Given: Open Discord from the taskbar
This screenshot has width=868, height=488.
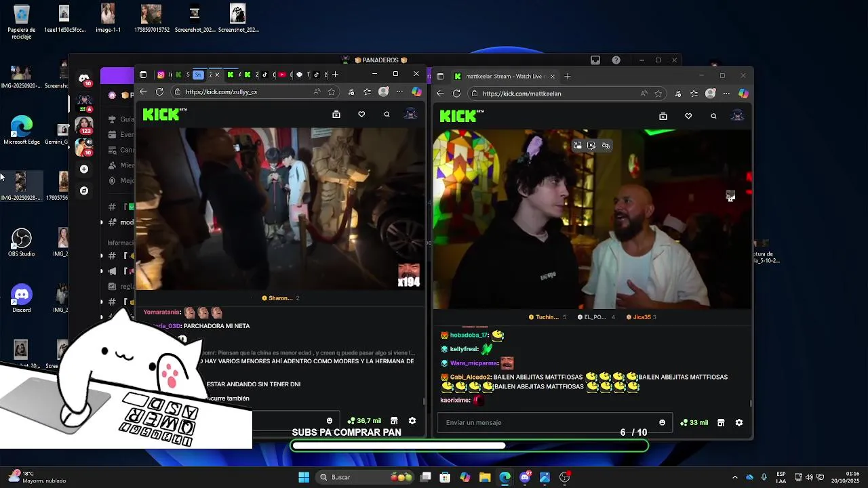Looking at the screenshot, I should 525,477.
